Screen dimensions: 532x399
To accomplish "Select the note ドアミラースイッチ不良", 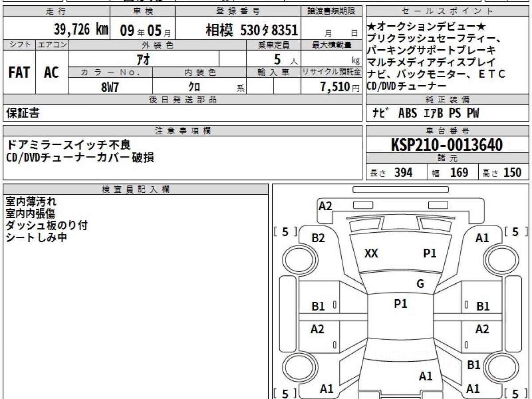I will tap(69, 145).
